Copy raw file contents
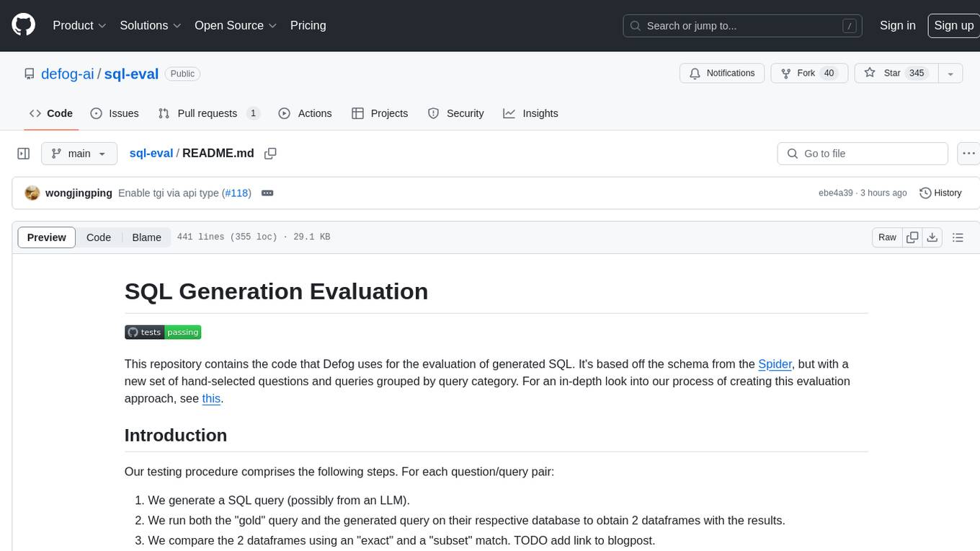The height and width of the screenshot is (551, 980). [912, 237]
